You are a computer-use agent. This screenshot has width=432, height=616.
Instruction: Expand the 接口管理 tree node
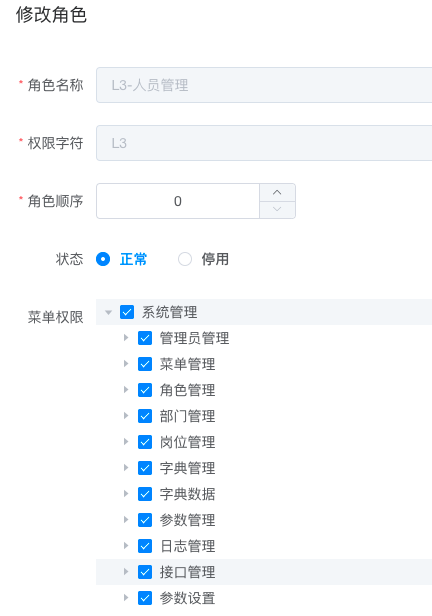tap(126, 572)
